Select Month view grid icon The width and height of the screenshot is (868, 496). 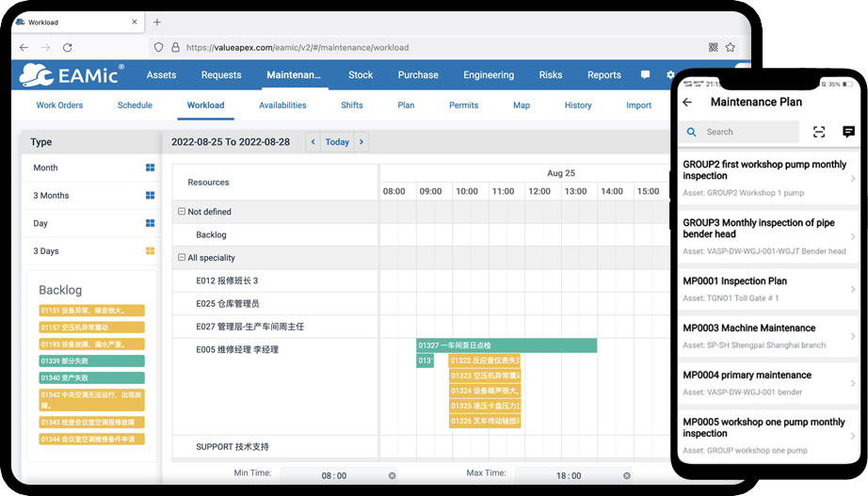point(150,168)
